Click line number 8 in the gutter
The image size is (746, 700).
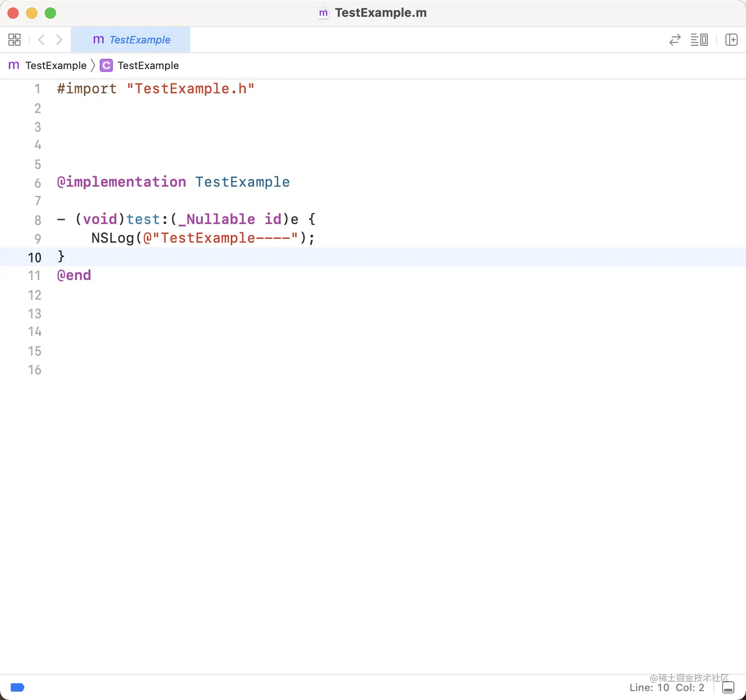pos(37,220)
